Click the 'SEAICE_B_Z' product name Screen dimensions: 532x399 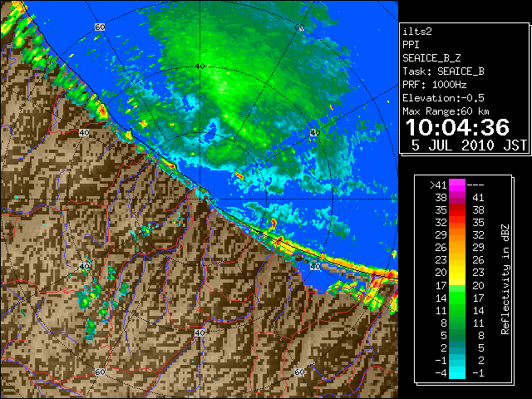tap(431, 58)
